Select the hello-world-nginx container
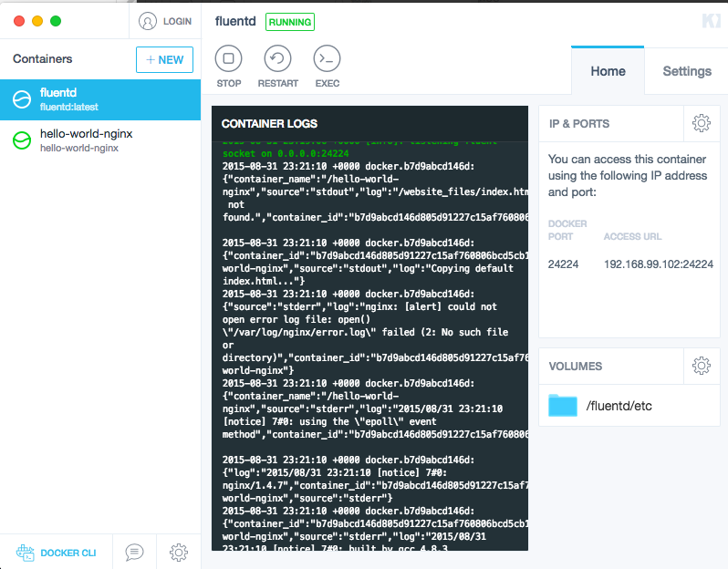728x569 pixels. click(100, 140)
